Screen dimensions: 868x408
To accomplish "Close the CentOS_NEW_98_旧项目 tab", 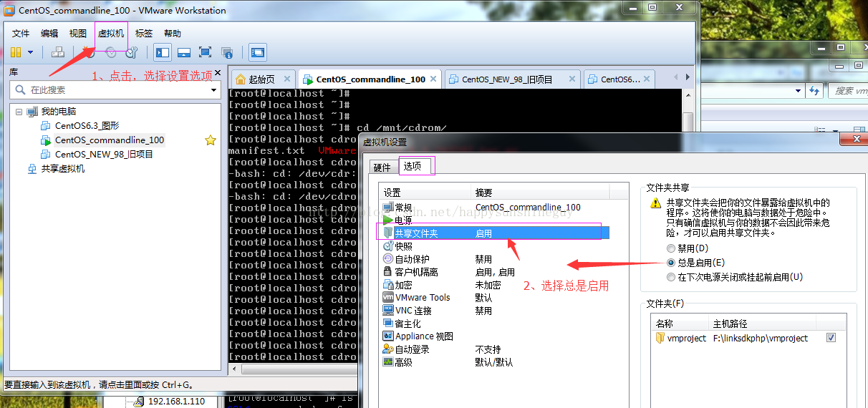I will (x=572, y=79).
